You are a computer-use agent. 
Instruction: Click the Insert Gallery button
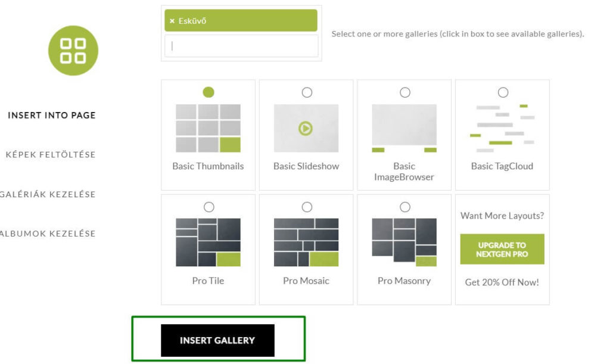click(218, 340)
